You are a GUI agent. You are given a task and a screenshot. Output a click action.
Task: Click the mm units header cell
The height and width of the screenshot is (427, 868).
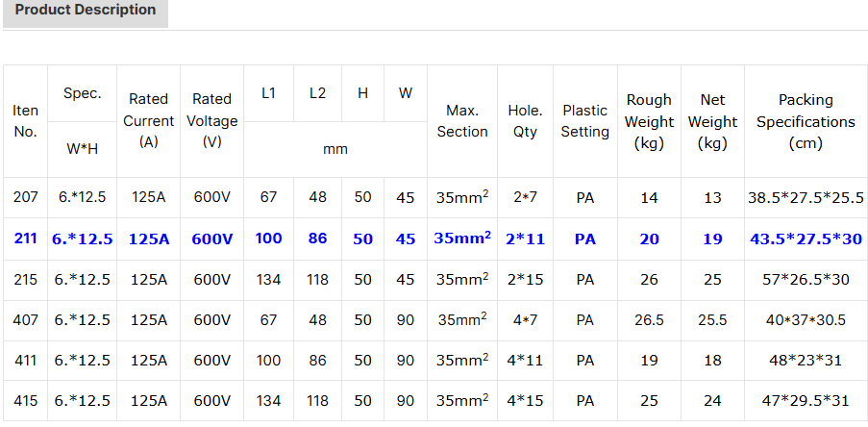pos(335,149)
